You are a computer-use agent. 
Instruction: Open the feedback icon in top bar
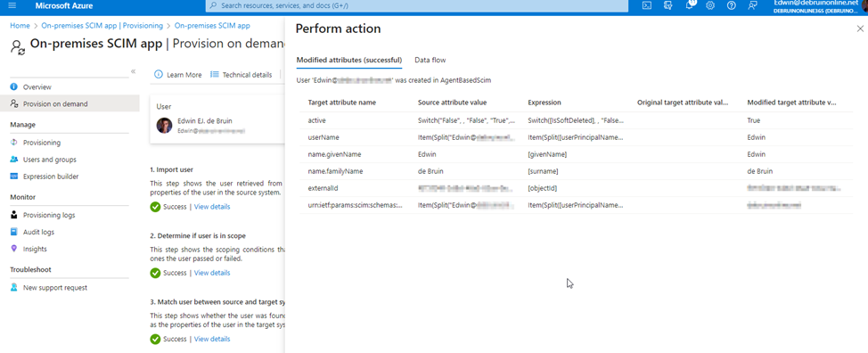[752, 5]
